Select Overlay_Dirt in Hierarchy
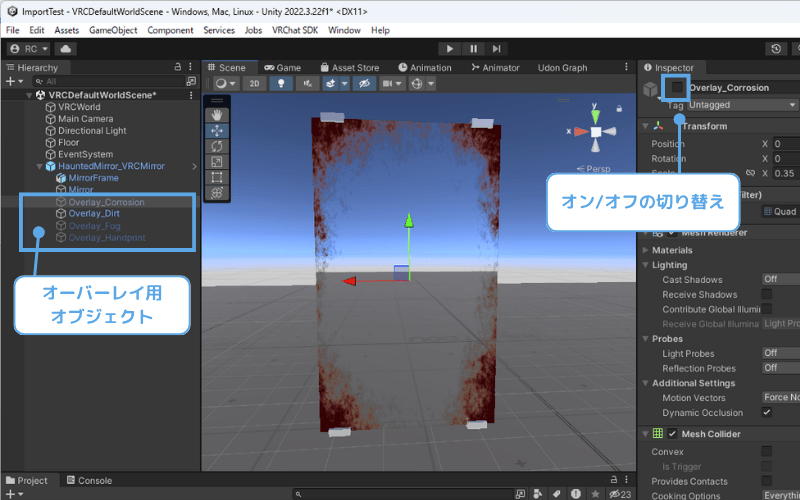This screenshot has width=800, height=500. (94, 213)
